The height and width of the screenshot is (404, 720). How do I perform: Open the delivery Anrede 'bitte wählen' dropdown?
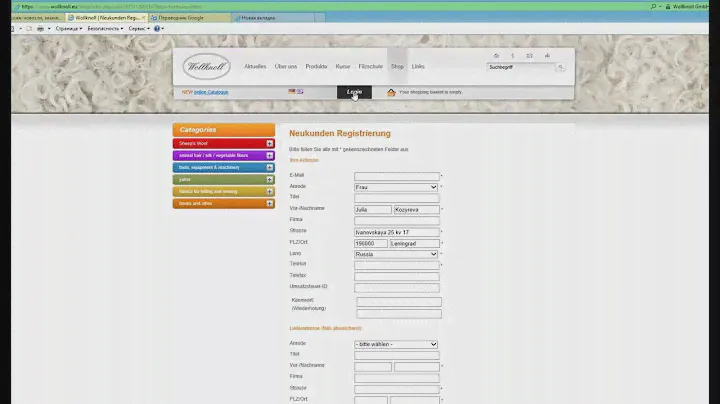point(396,344)
